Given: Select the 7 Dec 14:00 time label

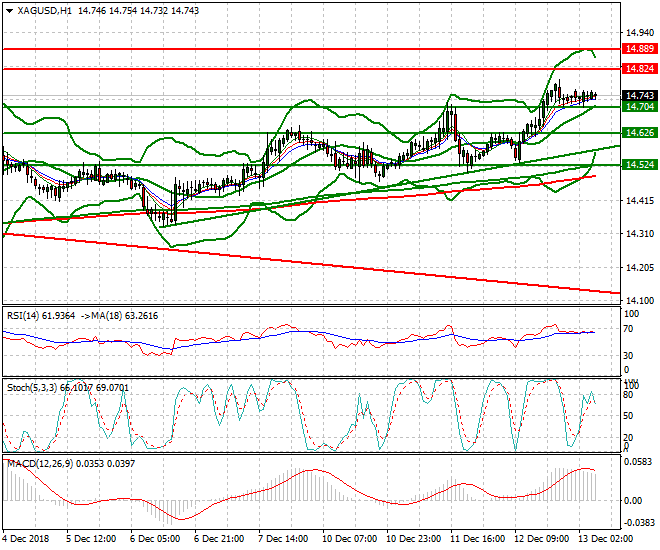Looking at the screenshot, I should [x=285, y=539].
